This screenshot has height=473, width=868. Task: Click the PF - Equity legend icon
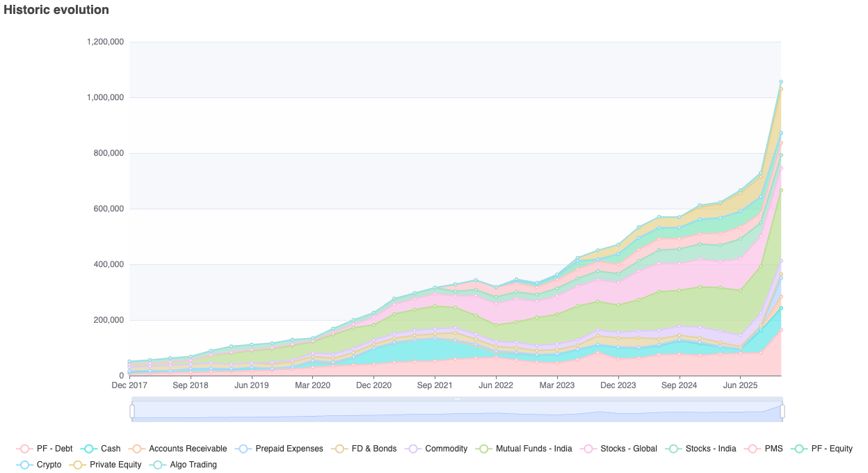(800, 449)
